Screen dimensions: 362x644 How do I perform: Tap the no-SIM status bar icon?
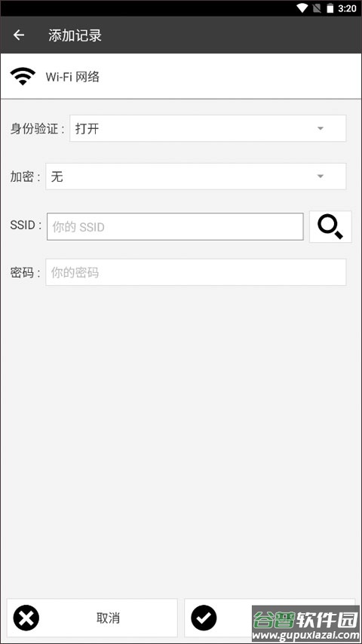pos(317,8)
